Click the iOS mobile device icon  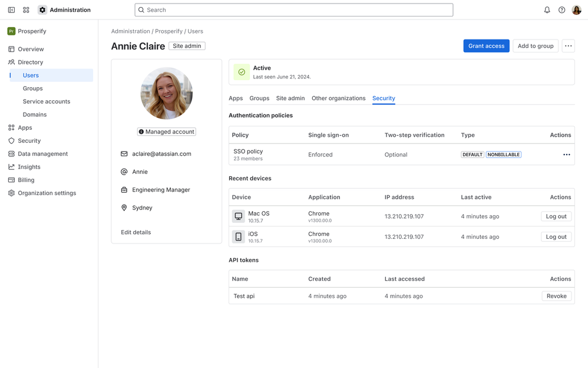tap(238, 237)
